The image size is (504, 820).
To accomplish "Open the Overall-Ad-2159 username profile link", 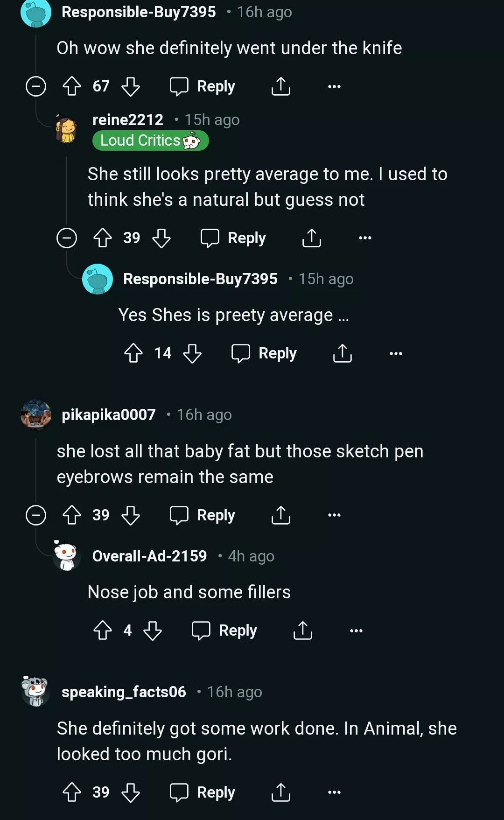I will (x=149, y=556).
